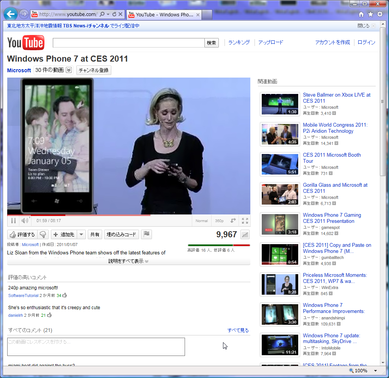This screenshot has width=389, height=378.
Task: Open the 360p quality selector
Action: (x=219, y=221)
